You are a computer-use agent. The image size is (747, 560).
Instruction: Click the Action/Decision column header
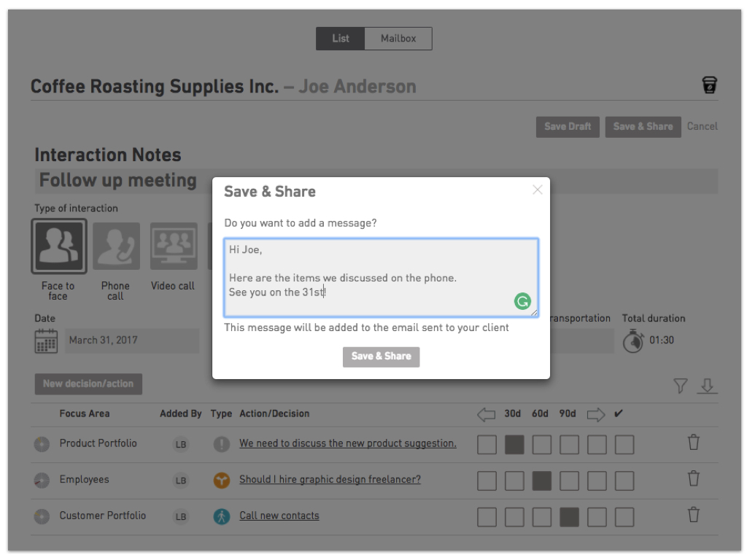[274, 413]
